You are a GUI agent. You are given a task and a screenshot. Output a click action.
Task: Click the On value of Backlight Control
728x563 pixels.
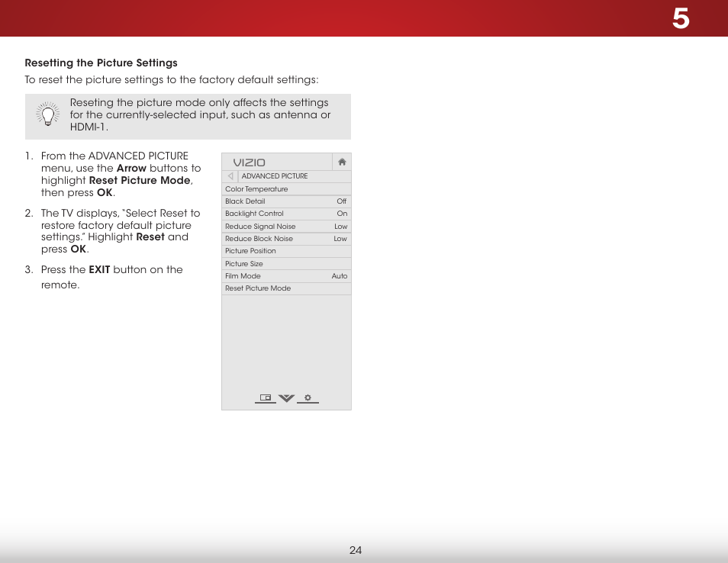pos(342,214)
